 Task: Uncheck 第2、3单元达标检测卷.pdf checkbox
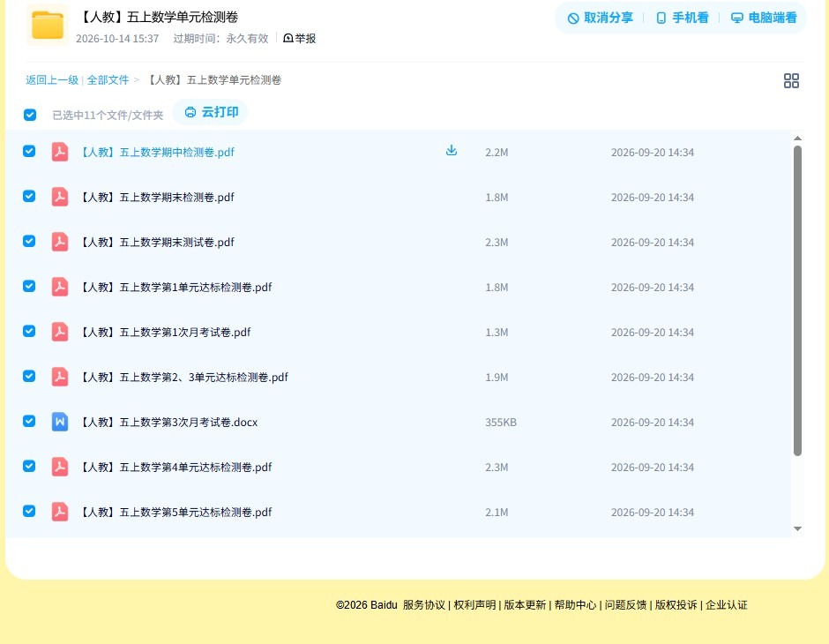[29, 376]
